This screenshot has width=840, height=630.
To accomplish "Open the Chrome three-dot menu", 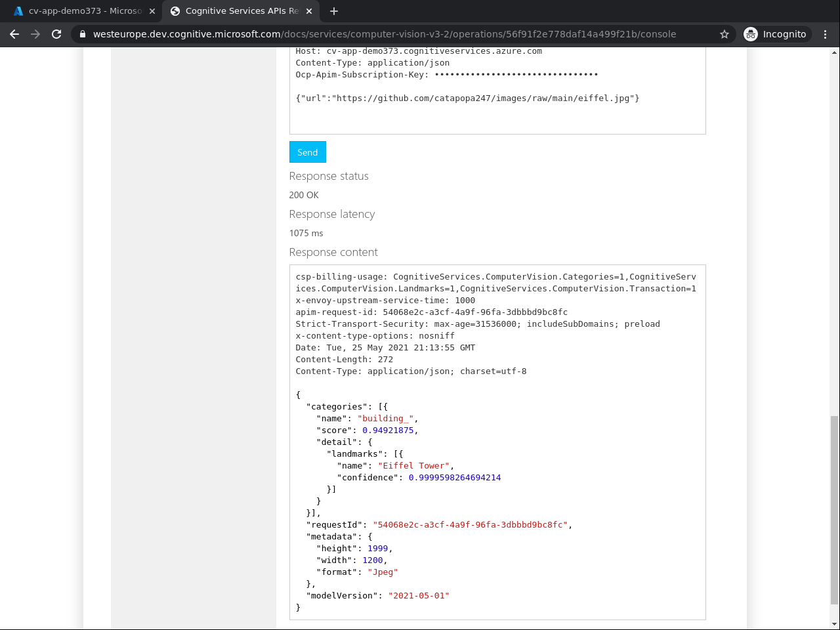I will (826, 34).
